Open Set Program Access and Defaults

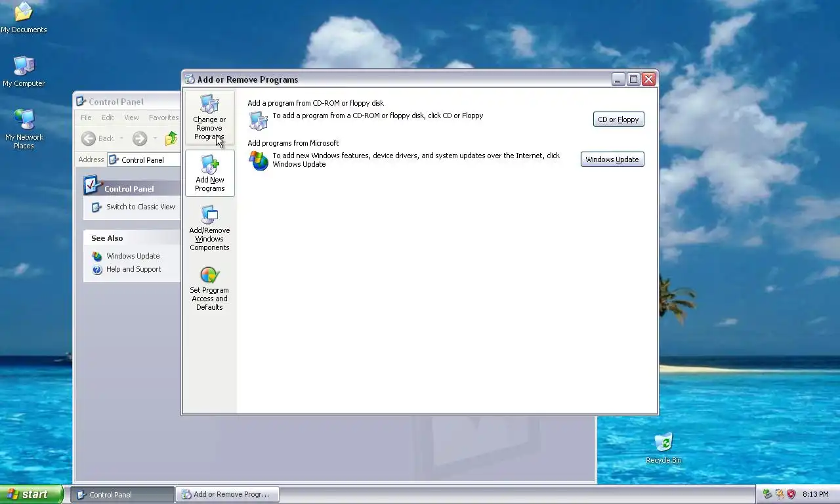209,288
